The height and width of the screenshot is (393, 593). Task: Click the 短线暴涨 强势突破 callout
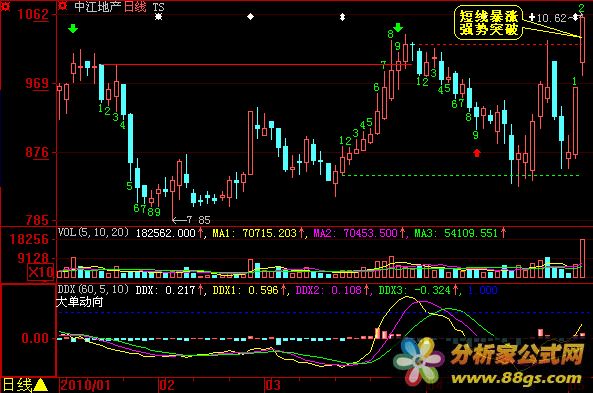[489, 23]
